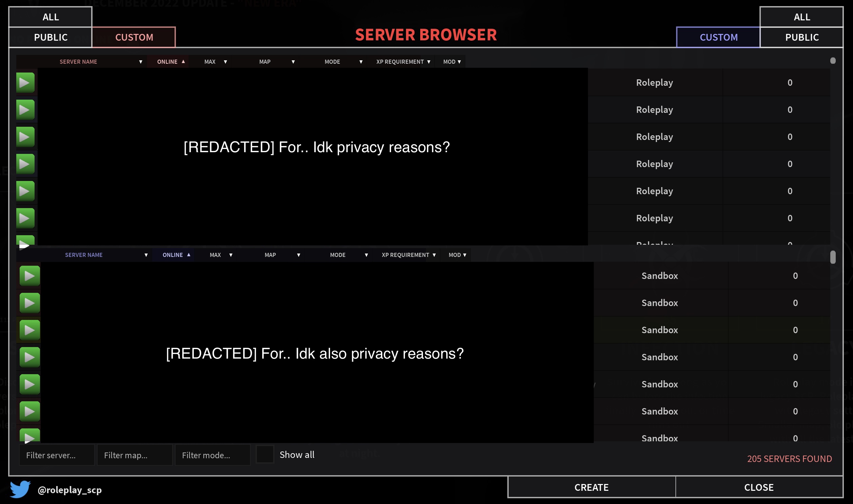Click the second green play button icon
The height and width of the screenshot is (504, 853).
[26, 109]
